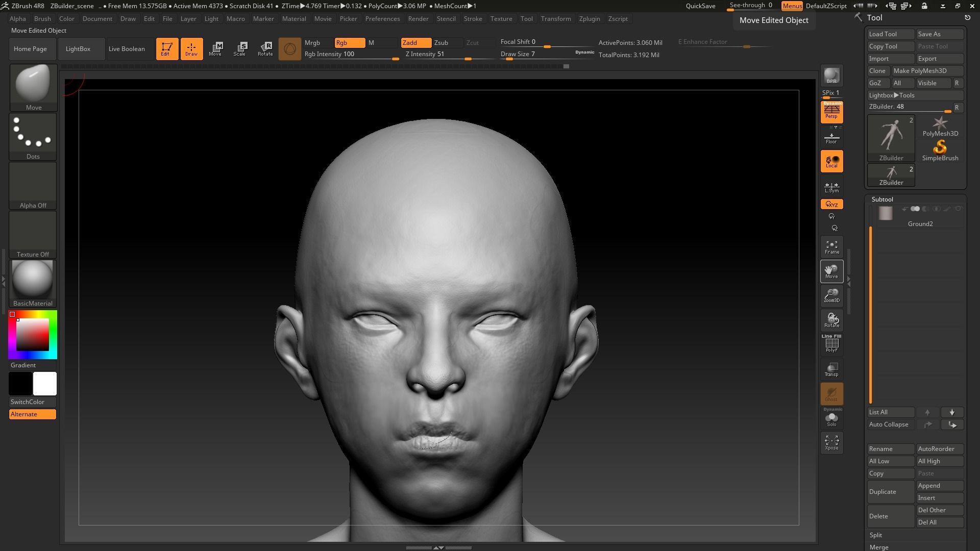Screen dimensions: 980x551
Task: Click the Rotate view icon in right shelf
Action: [x=831, y=320]
